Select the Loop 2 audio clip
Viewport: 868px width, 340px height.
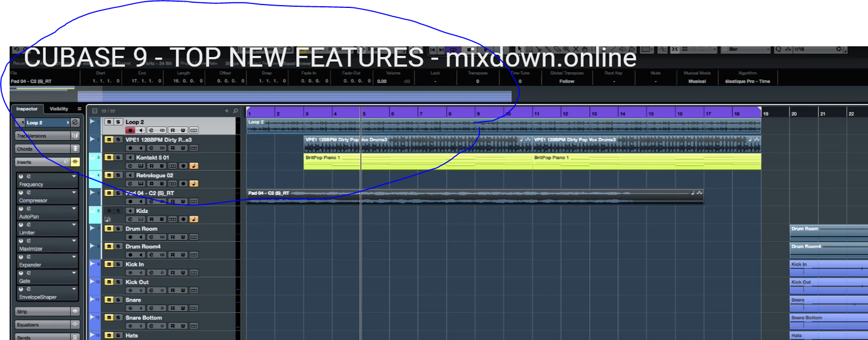pyautogui.click(x=504, y=126)
